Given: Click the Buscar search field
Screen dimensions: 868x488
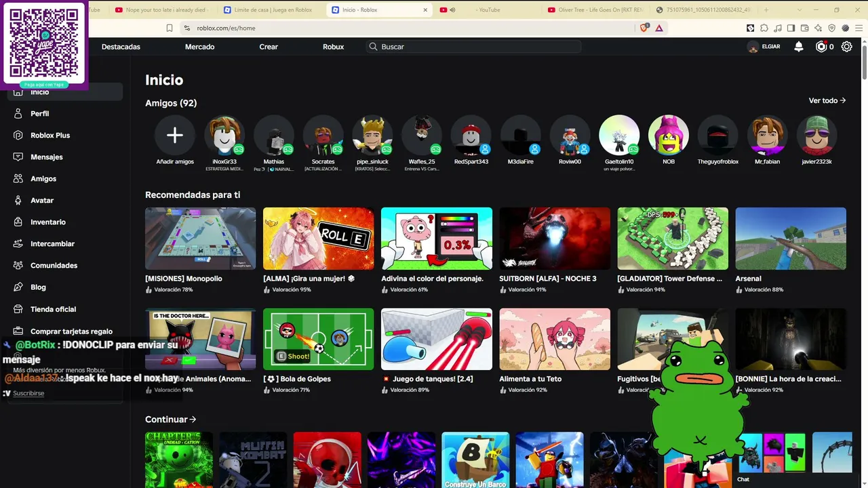Looking at the screenshot, I should [x=473, y=47].
